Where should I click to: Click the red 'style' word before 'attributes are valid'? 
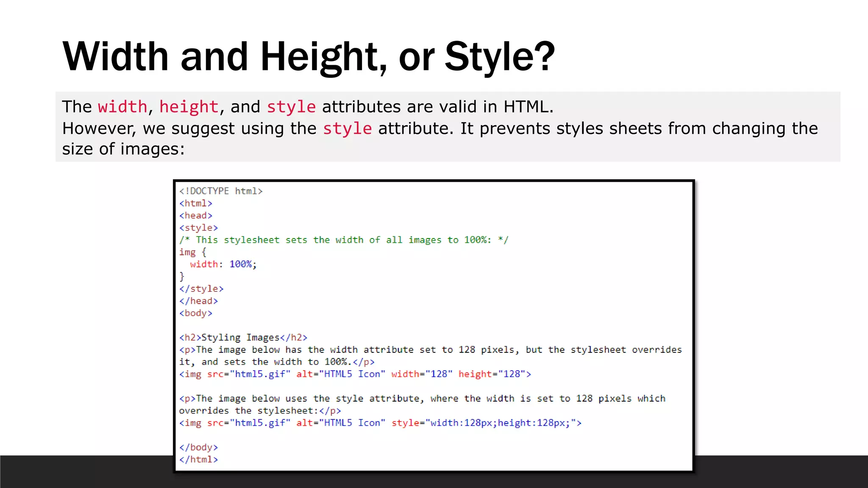(291, 107)
